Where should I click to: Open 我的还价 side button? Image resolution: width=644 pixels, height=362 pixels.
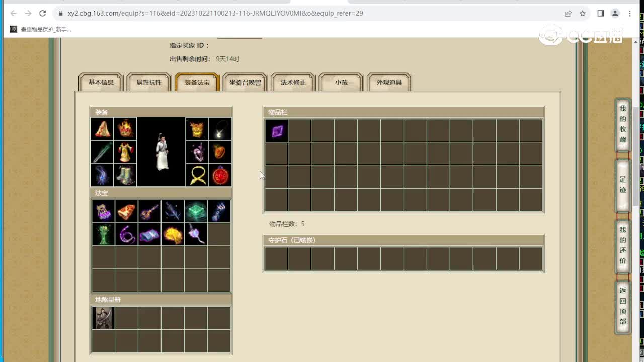[x=623, y=246]
